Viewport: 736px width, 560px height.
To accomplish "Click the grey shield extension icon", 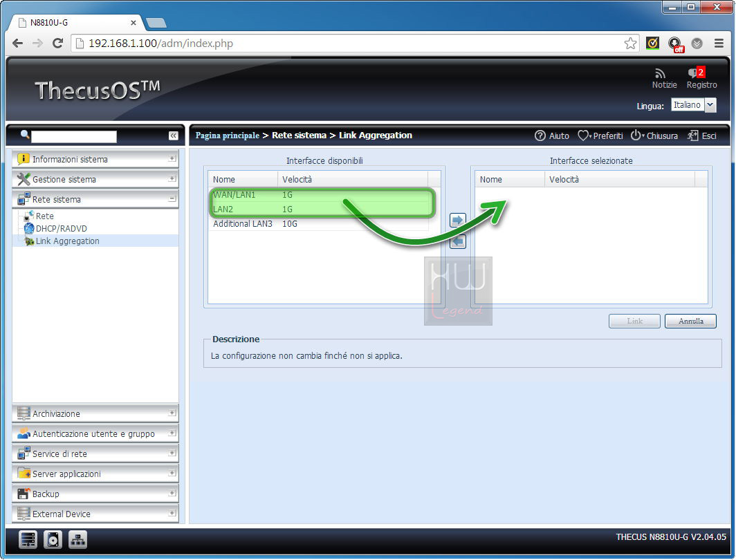I will pyautogui.click(x=697, y=43).
